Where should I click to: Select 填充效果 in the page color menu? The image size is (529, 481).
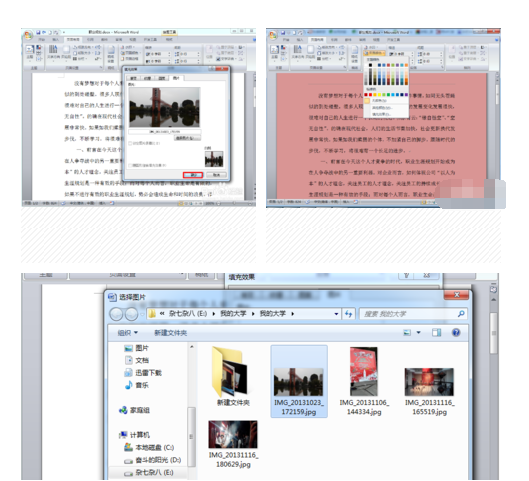[x=386, y=114]
